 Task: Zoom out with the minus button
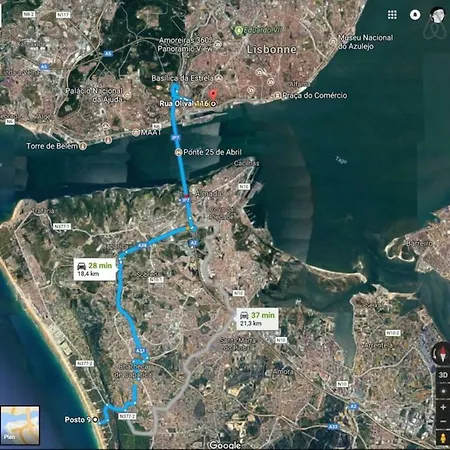click(x=443, y=421)
